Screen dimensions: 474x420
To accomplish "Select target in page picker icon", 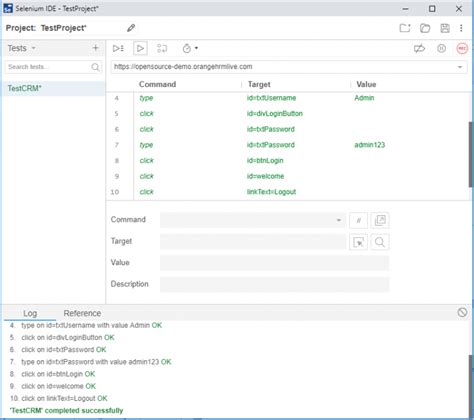I will point(358,242).
